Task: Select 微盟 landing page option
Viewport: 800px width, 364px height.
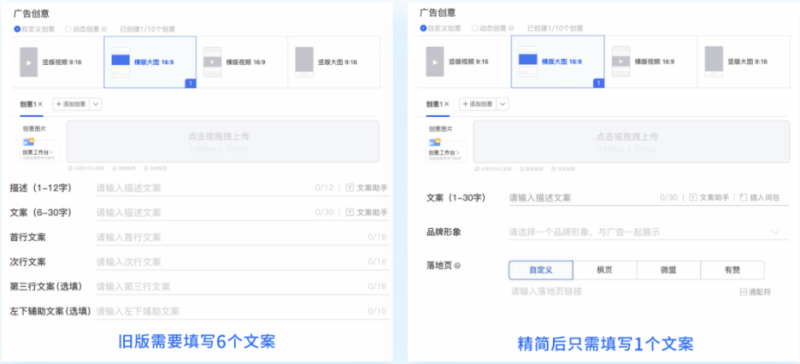Action: tap(668, 270)
